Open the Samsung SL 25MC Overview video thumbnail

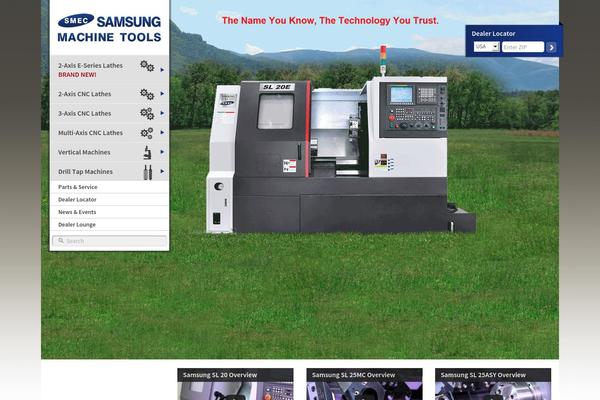point(364,384)
